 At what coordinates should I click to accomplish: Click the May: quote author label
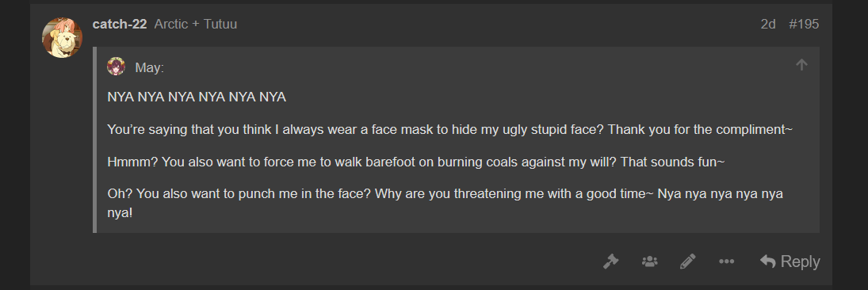tap(150, 67)
